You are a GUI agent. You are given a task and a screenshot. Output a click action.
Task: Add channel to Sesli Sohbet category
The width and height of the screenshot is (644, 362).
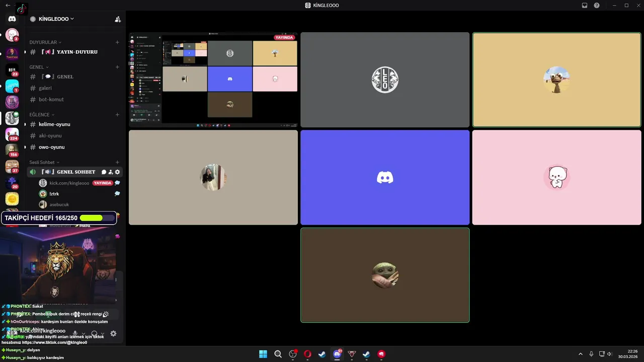(117, 162)
